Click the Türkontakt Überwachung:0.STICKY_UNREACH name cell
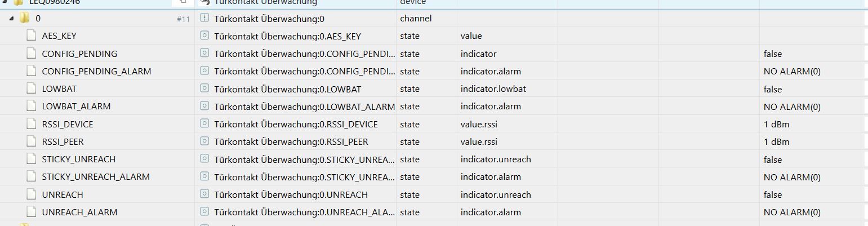 [304, 159]
